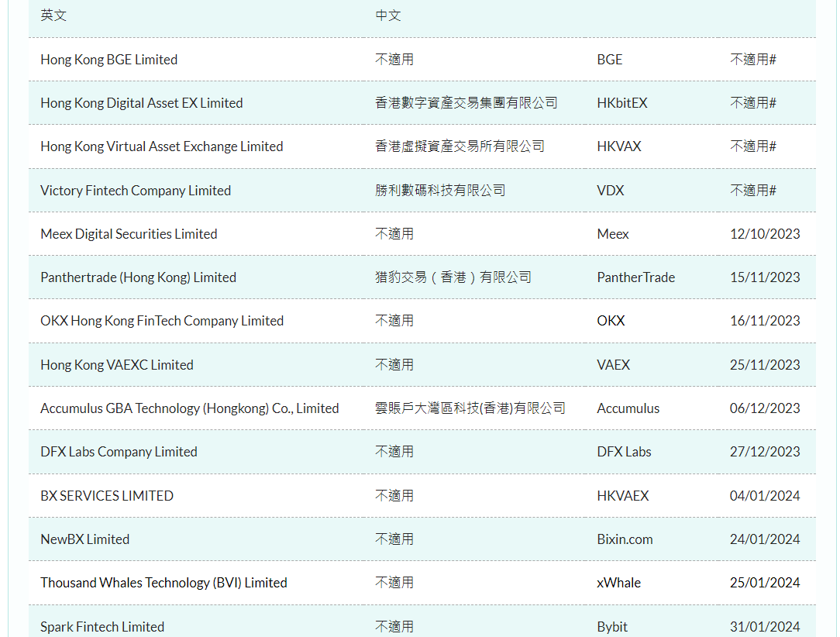Select Accumulus GBA Technology (Hongkong) Co., Limited
Image resolution: width=840 pixels, height=637 pixels.
coord(190,408)
